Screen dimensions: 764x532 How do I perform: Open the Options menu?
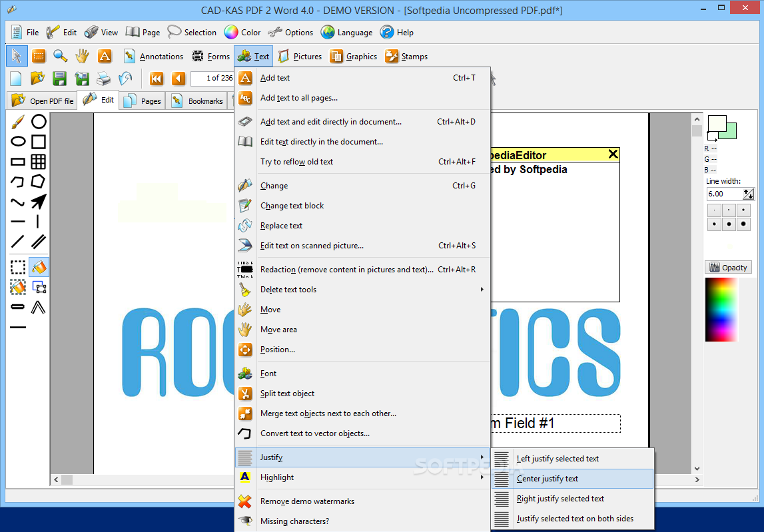(x=291, y=33)
